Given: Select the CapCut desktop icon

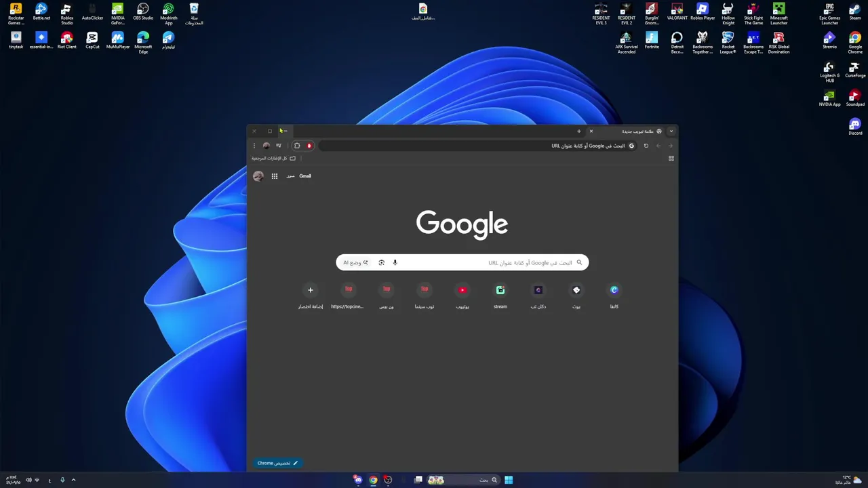Looking at the screenshot, I should click(92, 40).
